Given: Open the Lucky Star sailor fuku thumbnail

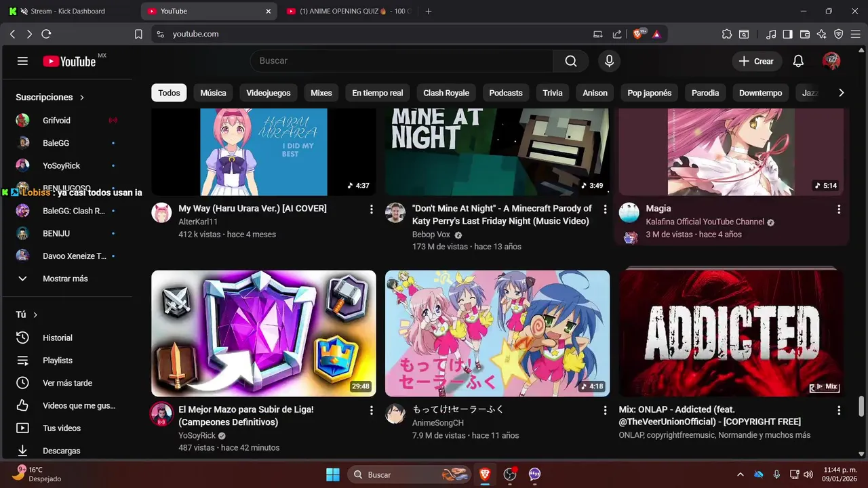Looking at the screenshot, I should point(497,333).
